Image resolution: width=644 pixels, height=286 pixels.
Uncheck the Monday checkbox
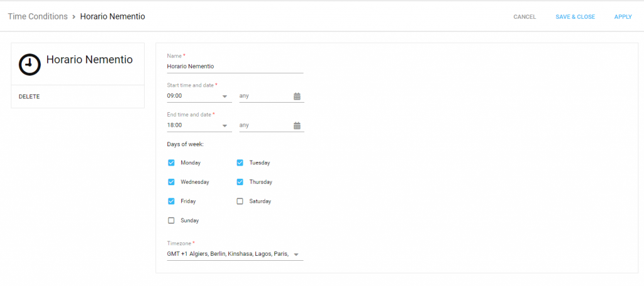171,163
